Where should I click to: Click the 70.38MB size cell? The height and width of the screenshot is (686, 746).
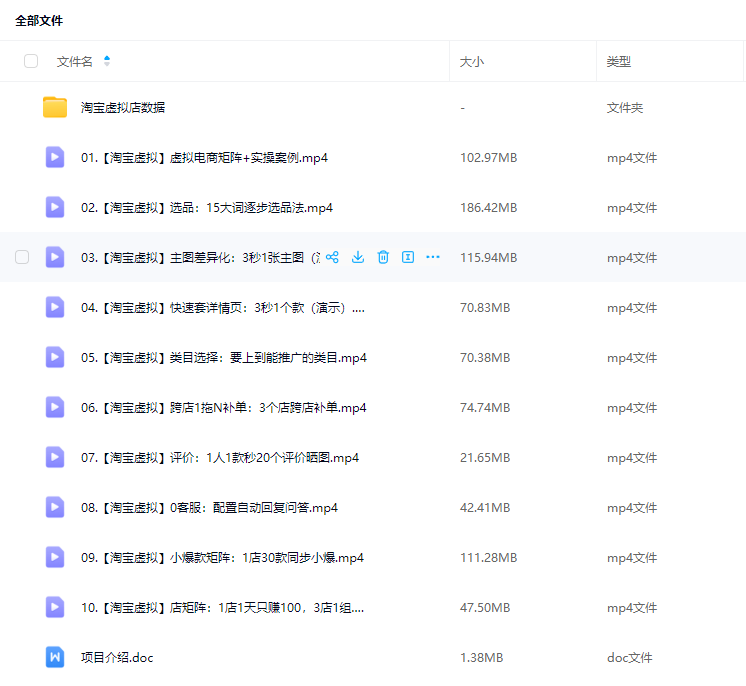(485, 357)
